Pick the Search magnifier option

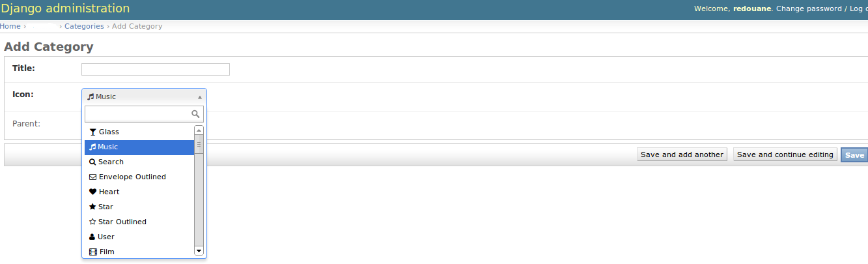139,162
